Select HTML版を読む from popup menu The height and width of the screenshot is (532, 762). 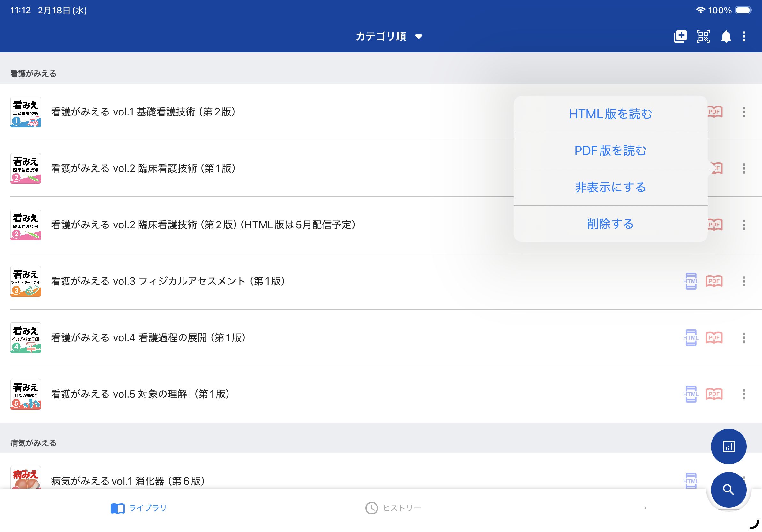610,114
